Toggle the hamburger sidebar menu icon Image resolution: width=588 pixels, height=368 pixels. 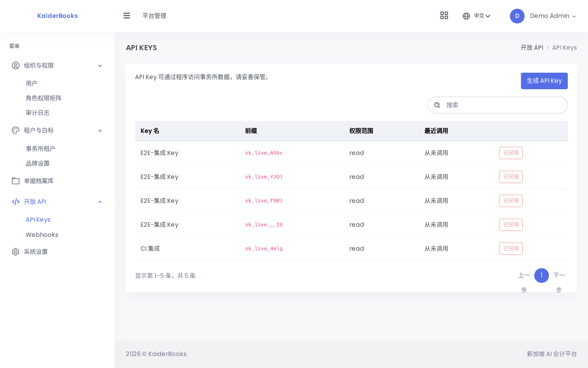pyautogui.click(x=127, y=16)
